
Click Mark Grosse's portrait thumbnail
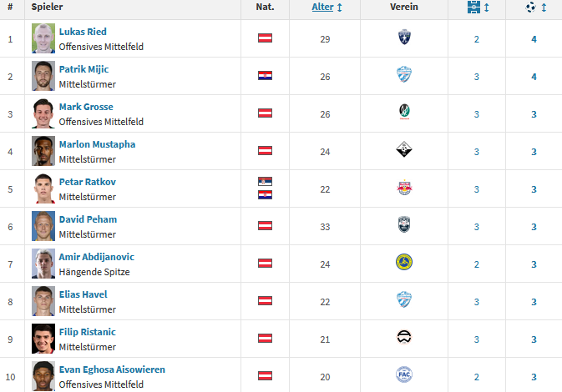point(43,113)
